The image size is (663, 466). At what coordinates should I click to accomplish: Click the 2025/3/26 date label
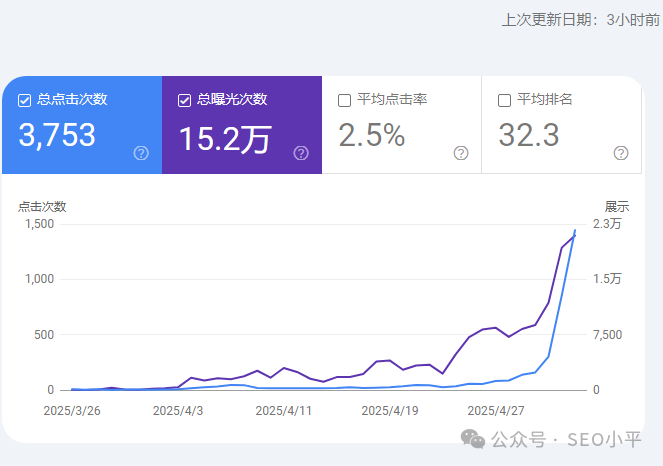[72, 411]
